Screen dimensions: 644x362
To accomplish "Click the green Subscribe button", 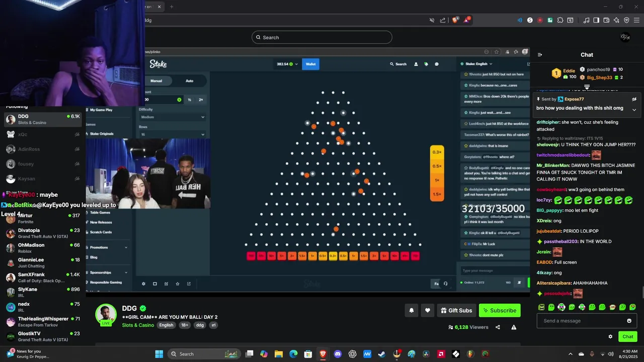I will (500, 311).
